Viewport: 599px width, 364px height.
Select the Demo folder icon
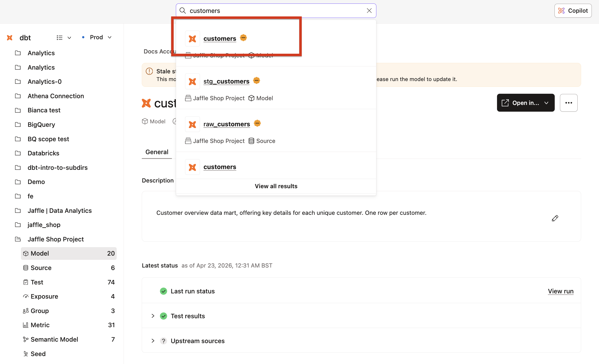(x=18, y=182)
